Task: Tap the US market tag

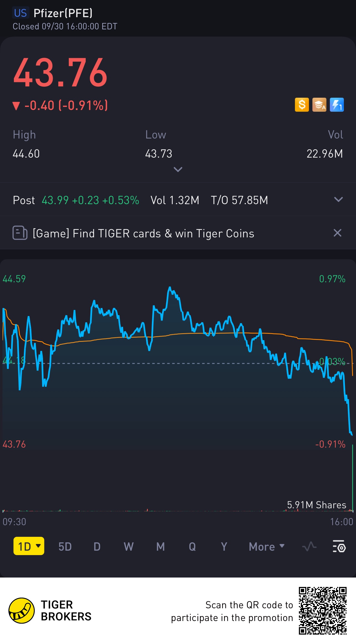Action: click(x=21, y=13)
